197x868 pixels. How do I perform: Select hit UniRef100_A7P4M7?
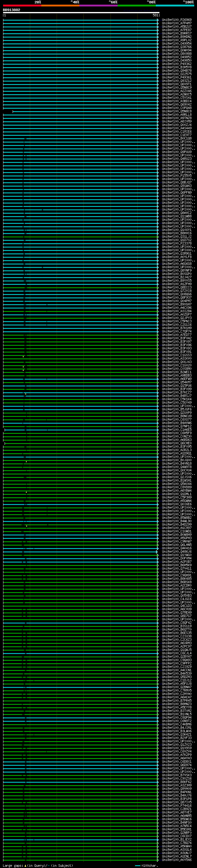tap(176, 23)
